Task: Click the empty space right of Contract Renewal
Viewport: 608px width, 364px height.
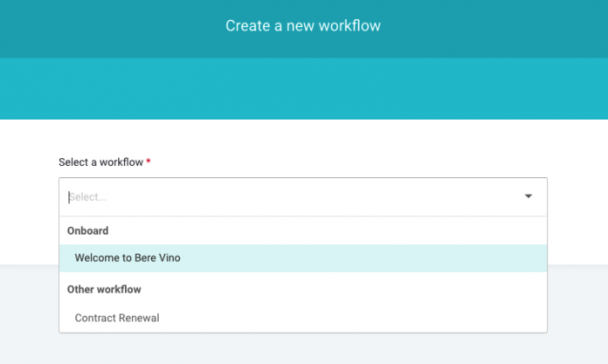Action: click(x=349, y=318)
